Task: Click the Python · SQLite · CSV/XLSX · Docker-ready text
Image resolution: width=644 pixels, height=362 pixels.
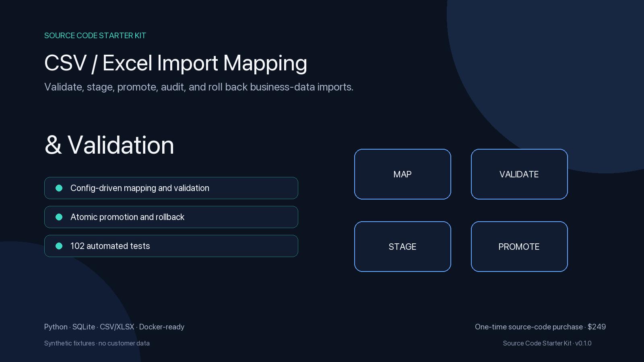Action: pos(114,327)
